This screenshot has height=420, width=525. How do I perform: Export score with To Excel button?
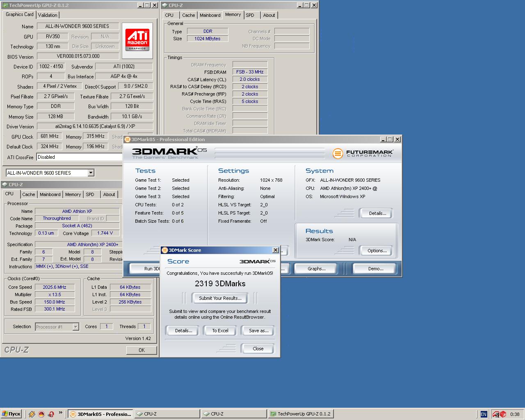click(220, 331)
